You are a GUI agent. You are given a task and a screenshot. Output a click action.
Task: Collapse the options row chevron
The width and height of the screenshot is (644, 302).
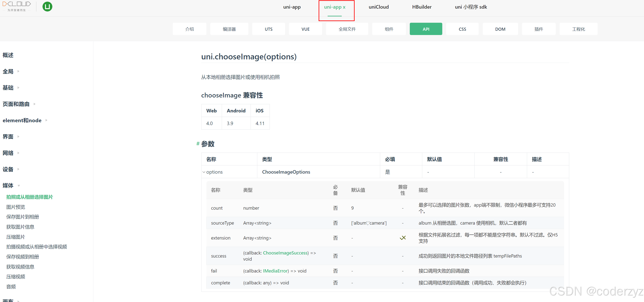pyautogui.click(x=204, y=172)
